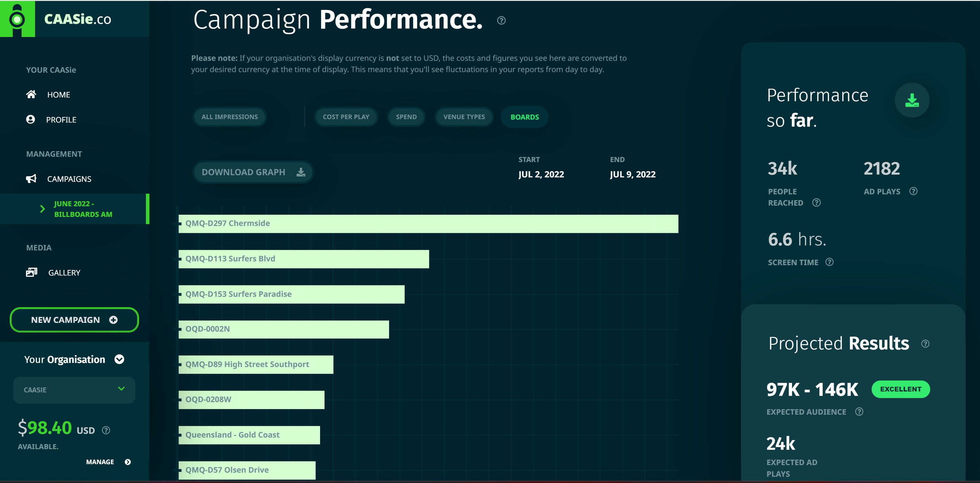Click the Gallery images icon
Screen dimensions: 980x483
pyautogui.click(x=32, y=272)
